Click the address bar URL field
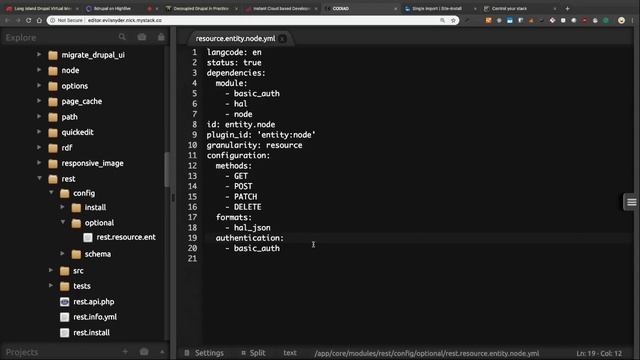The width and height of the screenshot is (640, 360). (253, 20)
